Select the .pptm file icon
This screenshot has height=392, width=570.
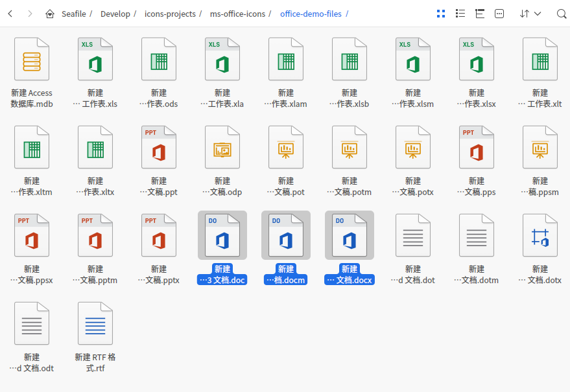(x=95, y=235)
